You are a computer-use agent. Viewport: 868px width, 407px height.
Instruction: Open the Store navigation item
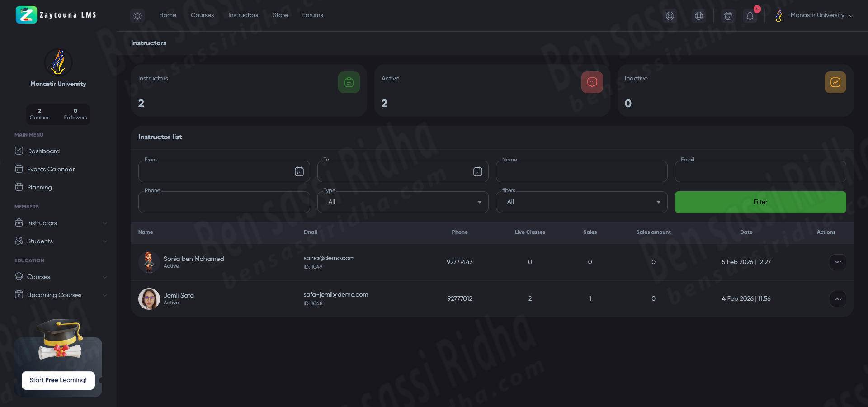pyautogui.click(x=280, y=15)
